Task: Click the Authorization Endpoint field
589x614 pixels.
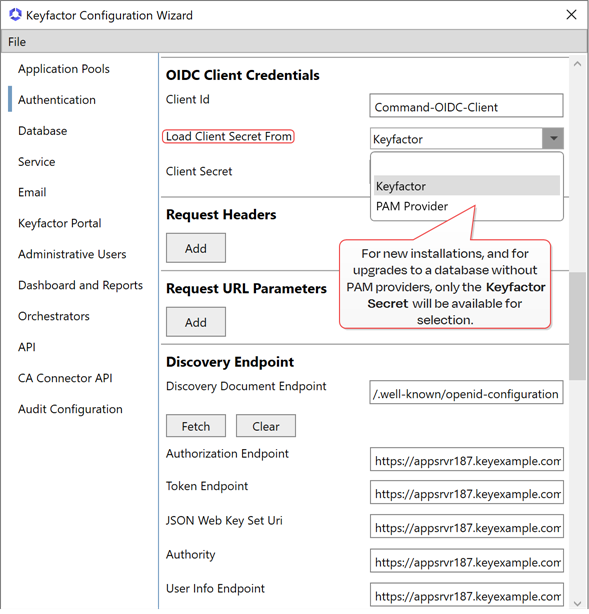Action: point(467,459)
